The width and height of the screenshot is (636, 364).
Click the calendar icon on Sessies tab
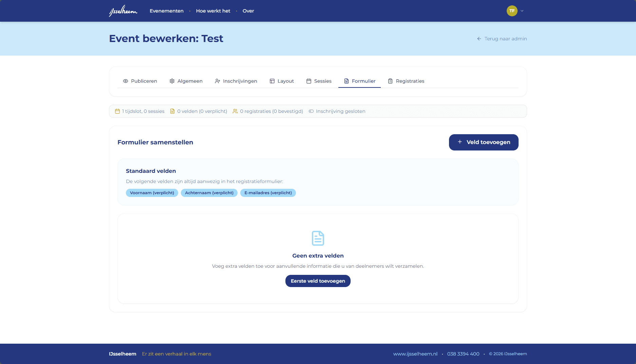309,81
